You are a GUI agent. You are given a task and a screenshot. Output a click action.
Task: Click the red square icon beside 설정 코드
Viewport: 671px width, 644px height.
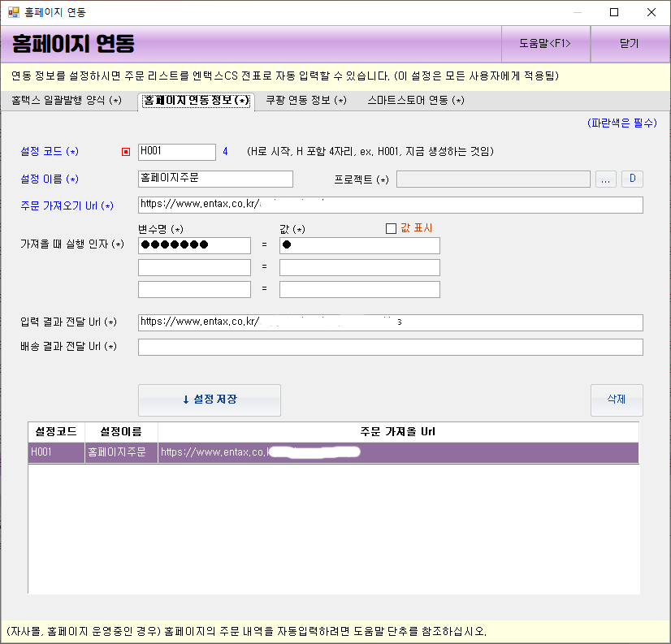coord(125,152)
